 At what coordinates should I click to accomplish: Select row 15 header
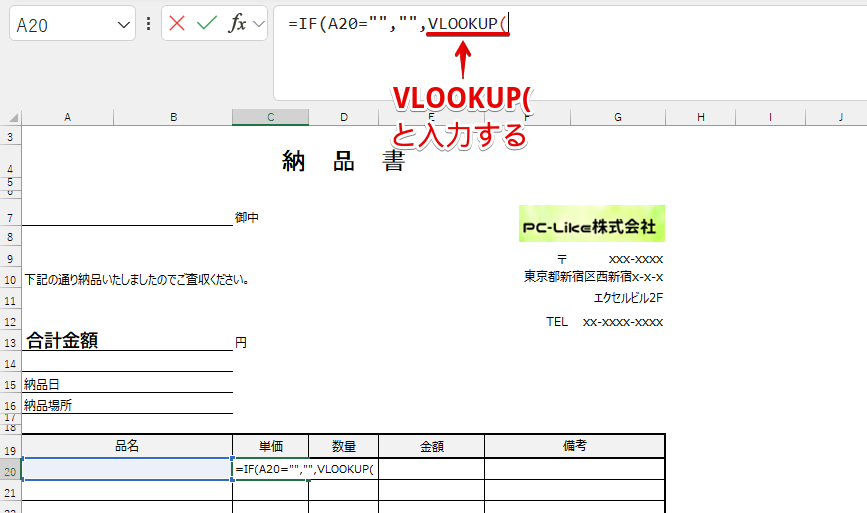coord(11,385)
